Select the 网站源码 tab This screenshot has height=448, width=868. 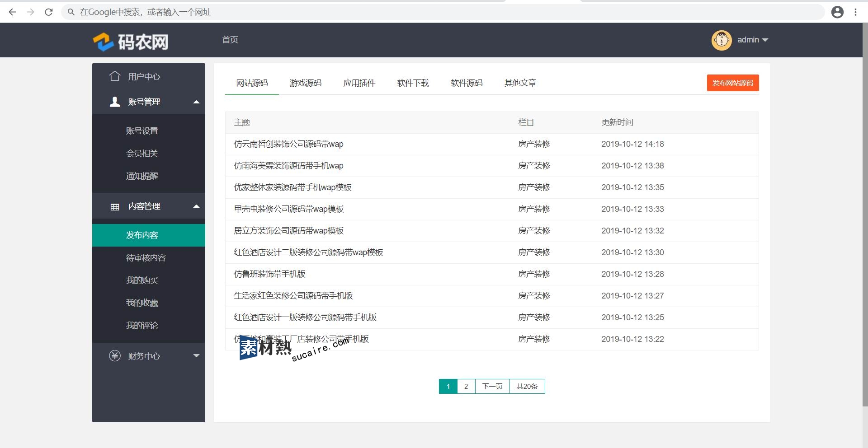252,83
